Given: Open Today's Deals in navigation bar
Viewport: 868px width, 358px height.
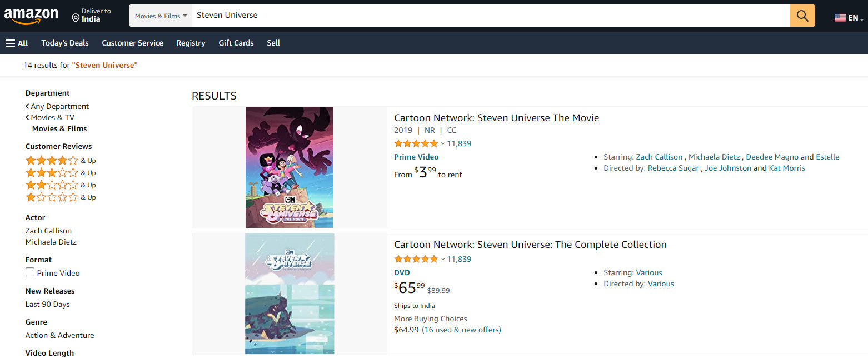Looking at the screenshot, I should pyautogui.click(x=65, y=43).
